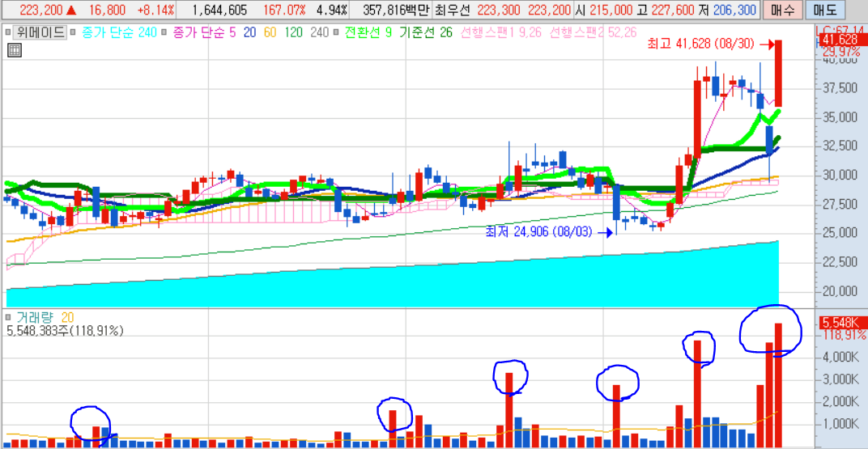Click the 1,000K volume axis label
868x449 pixels.
click(x=840, y=424)
